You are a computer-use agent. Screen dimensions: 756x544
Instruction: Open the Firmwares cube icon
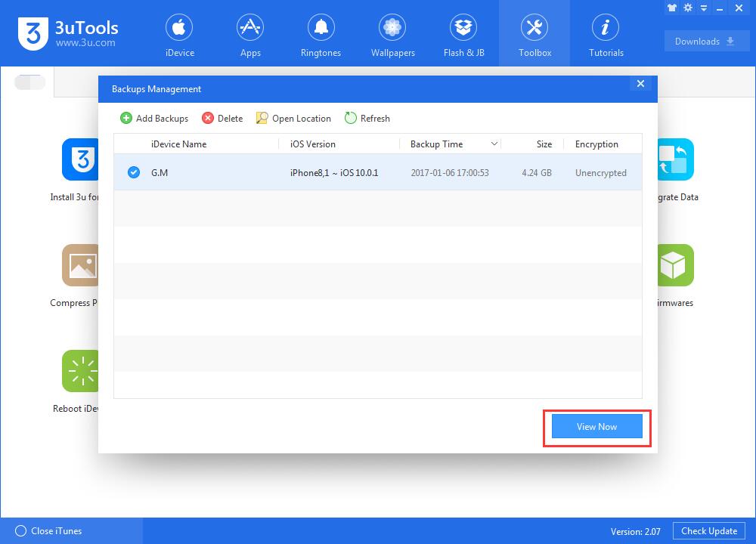point(676,265)
